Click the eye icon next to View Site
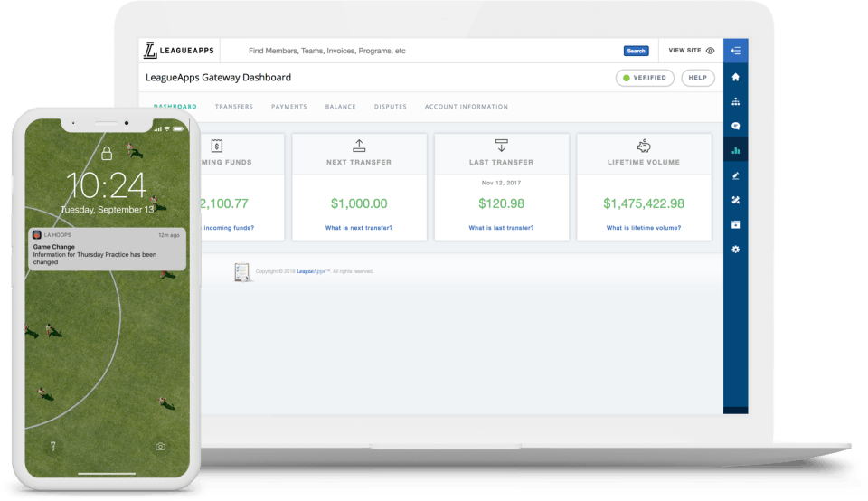868x501 pixels. 711,51
